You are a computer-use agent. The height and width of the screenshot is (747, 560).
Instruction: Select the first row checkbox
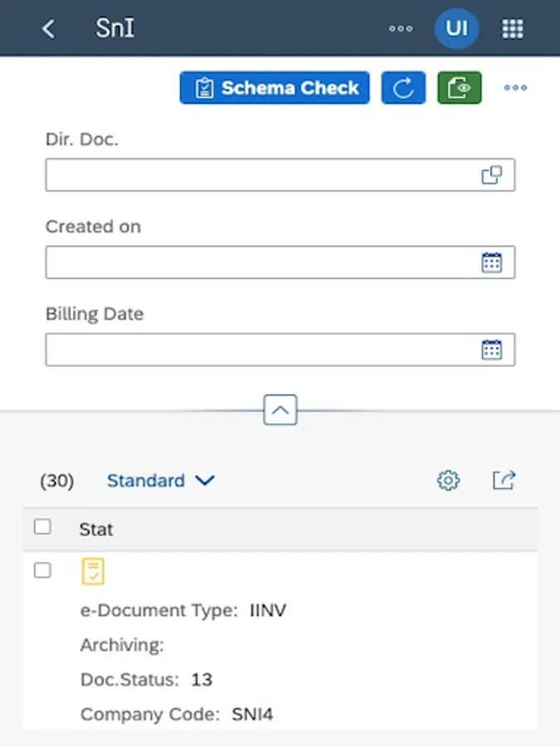(42, 570)
